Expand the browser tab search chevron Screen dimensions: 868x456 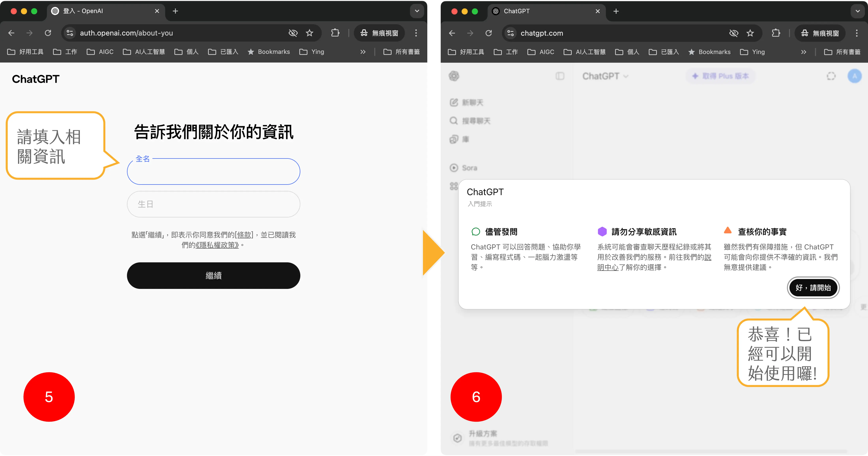click(417, 11)
